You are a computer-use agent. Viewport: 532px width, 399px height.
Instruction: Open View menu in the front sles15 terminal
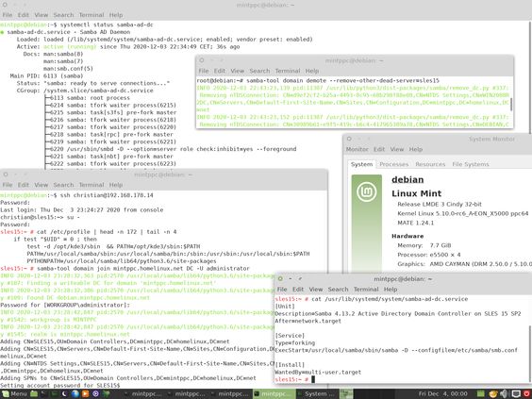(x=316, y=290)
